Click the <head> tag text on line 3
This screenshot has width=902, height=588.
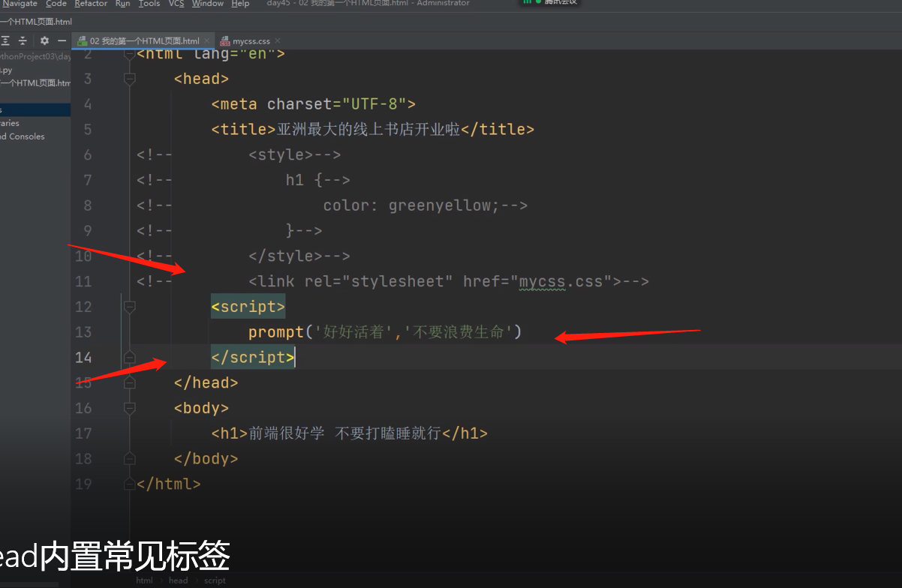tap(202, 78)
